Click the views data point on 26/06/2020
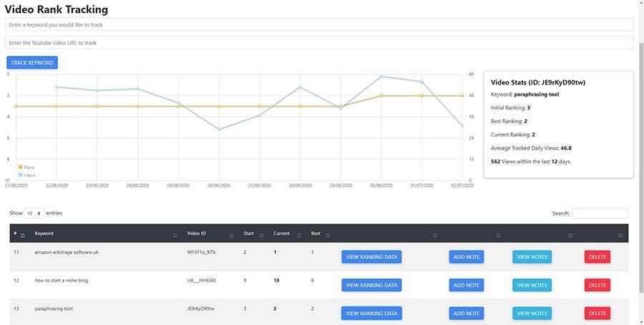The width and height of the screenshot is (644, 325). click(219, 130)
